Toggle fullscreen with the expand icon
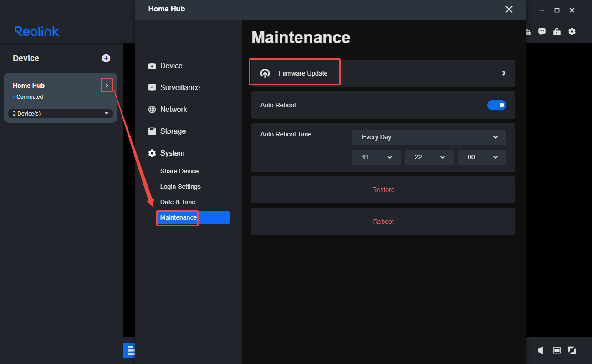 tap(572, 350)
